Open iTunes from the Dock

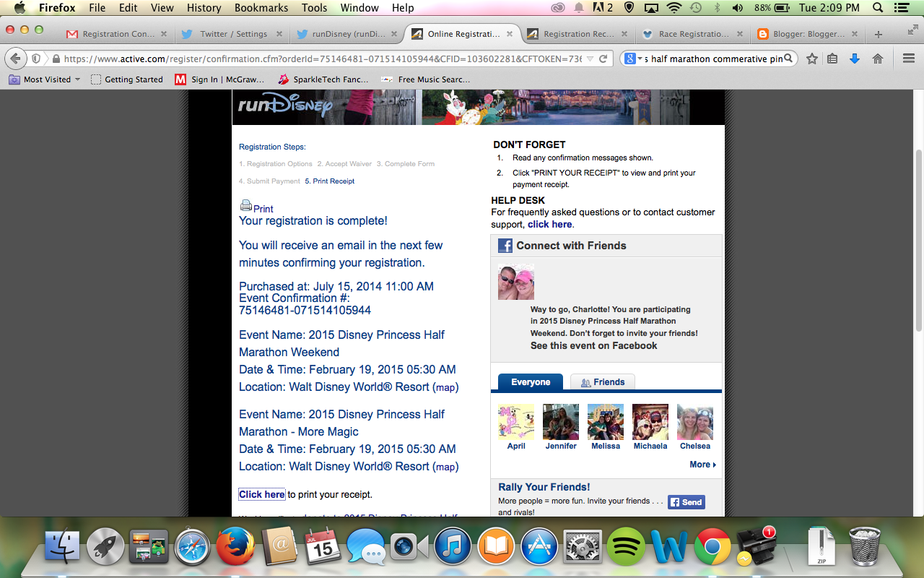[x=453, y=547]
